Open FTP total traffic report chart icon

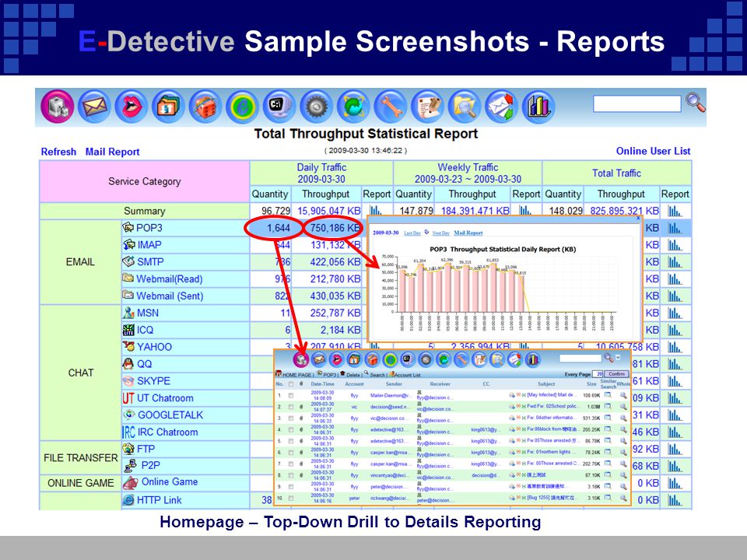coord(675,449)
